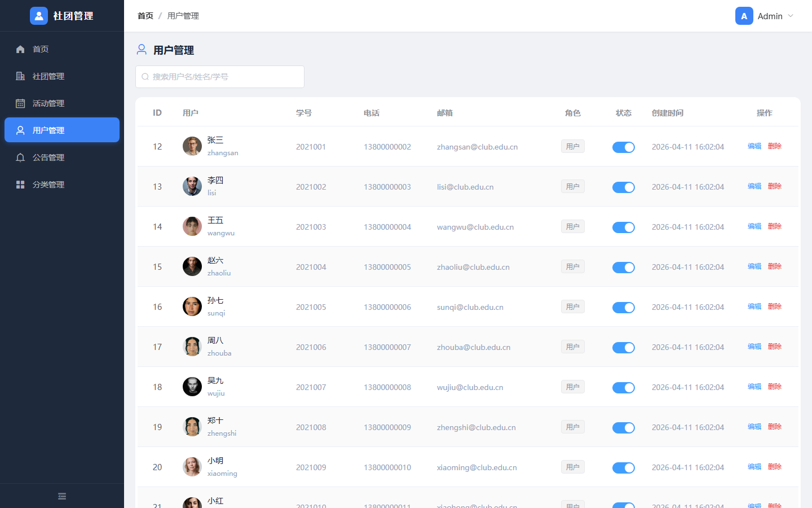Click the 社团管理 logo icon
Viewport: 812px width, 508px height.
[39, 16]
